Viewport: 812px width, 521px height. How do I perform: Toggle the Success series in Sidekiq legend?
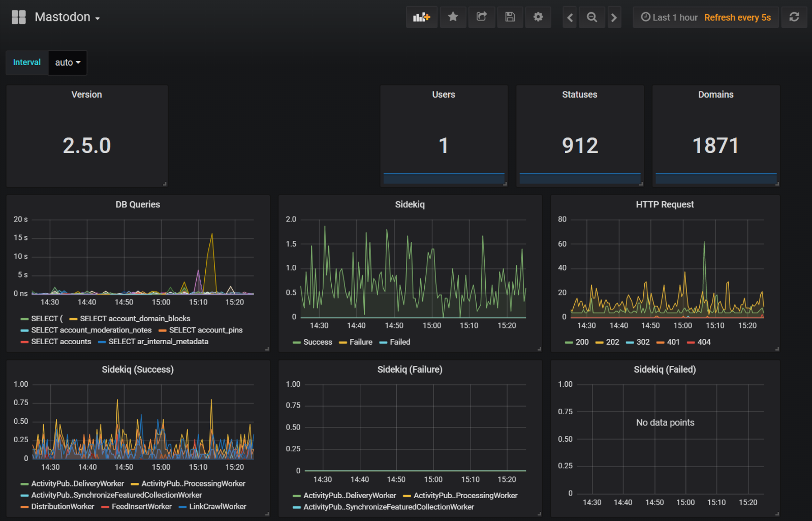pos(318,342)
